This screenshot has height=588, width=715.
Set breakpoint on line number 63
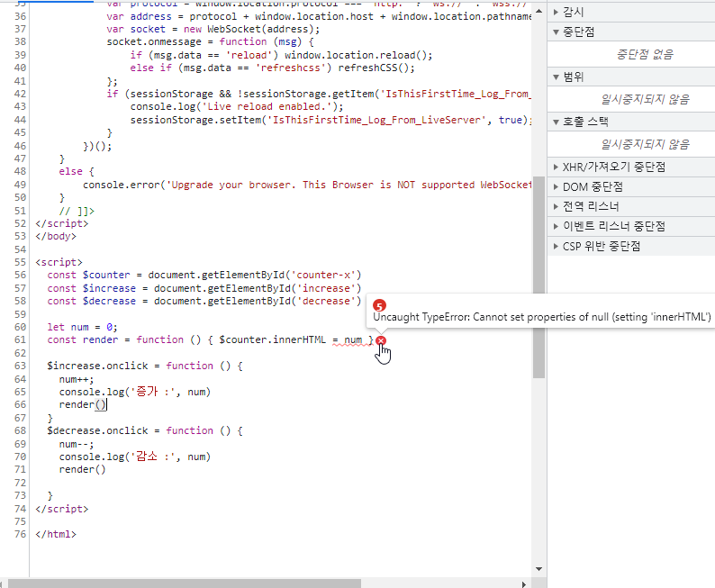tap(20, 366)
